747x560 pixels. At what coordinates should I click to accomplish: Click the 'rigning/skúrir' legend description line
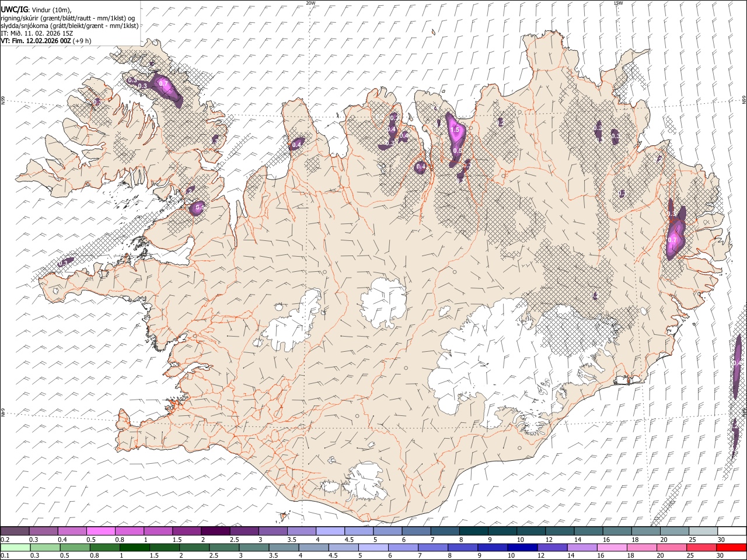(68, 17)
